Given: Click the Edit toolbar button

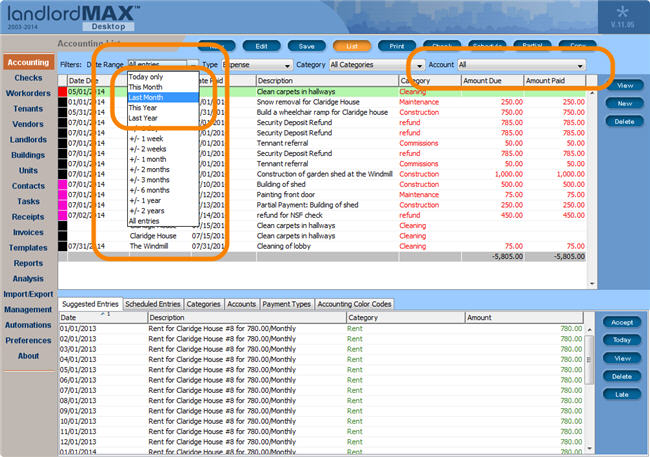Looking at the screenshot, I should point(262,46).
